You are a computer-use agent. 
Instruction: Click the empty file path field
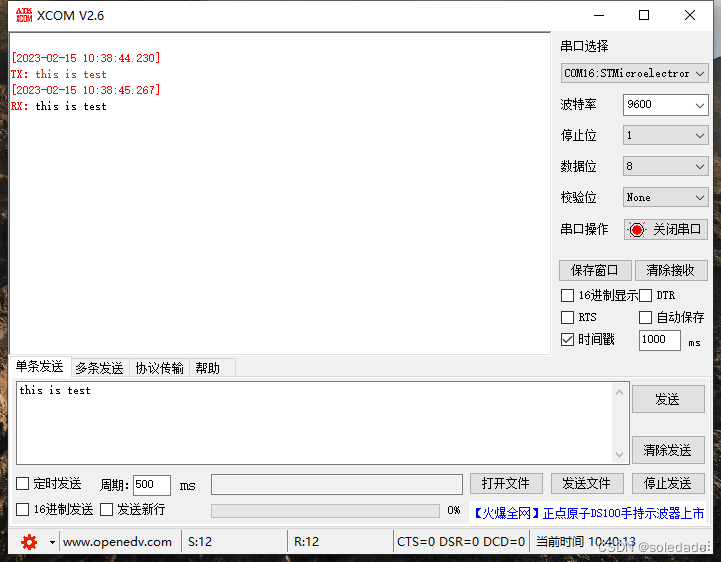pos(337,485)
